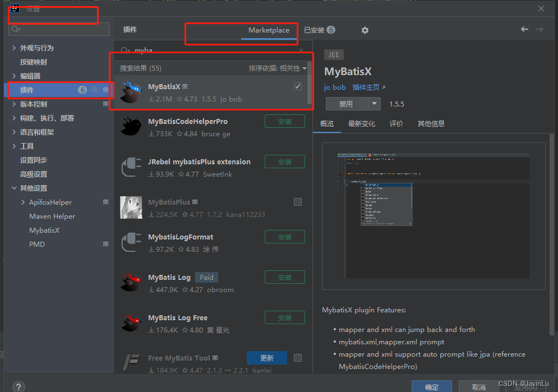Open the 最新变化 tab
Image resolution: width=558 pixels, height=392 pixels.
point(361,124)
